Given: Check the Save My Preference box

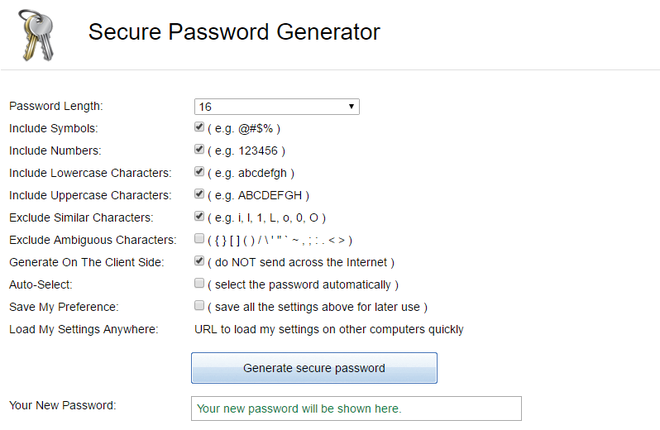Looking at the screenshot, I should (199, 305).
